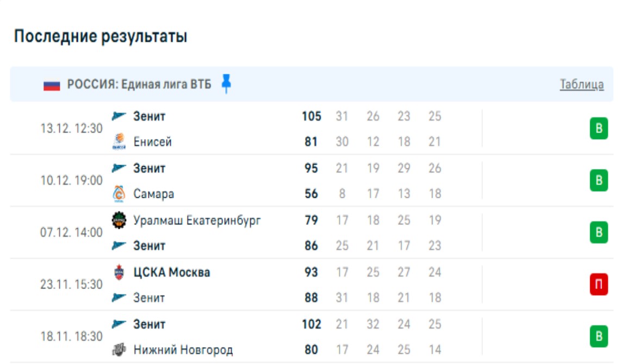Click the green В badge for the Енисей match

click(x=598, y=129)
